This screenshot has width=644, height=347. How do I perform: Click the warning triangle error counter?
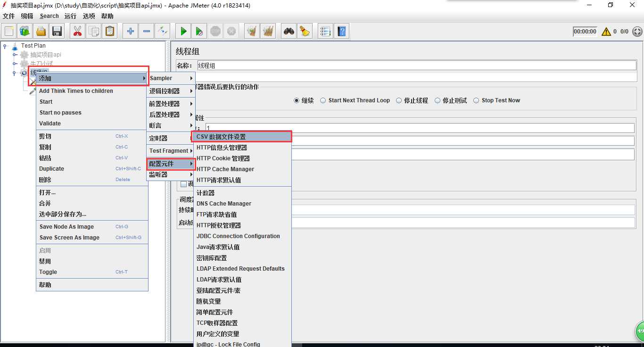606,32
